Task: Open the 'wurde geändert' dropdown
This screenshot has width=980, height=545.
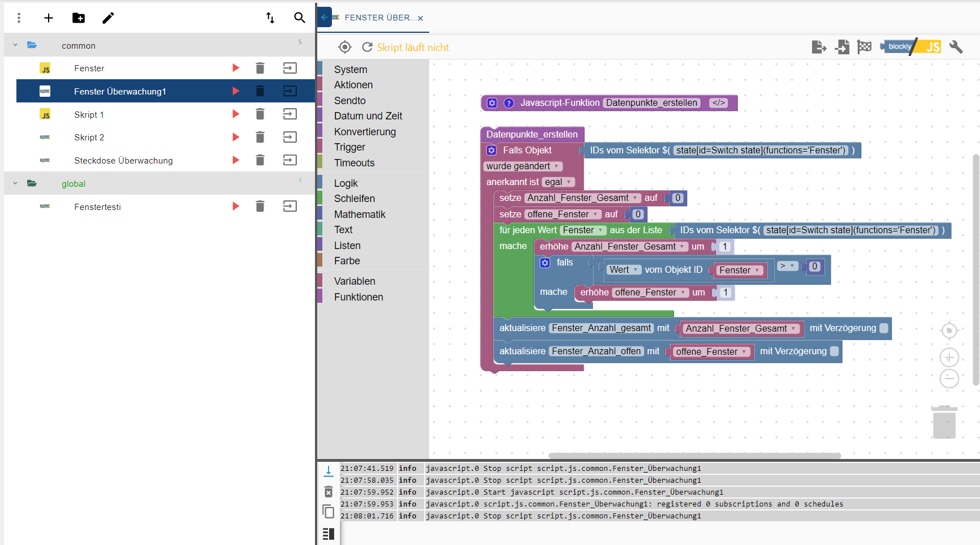Action: click(x=523, y=166)
